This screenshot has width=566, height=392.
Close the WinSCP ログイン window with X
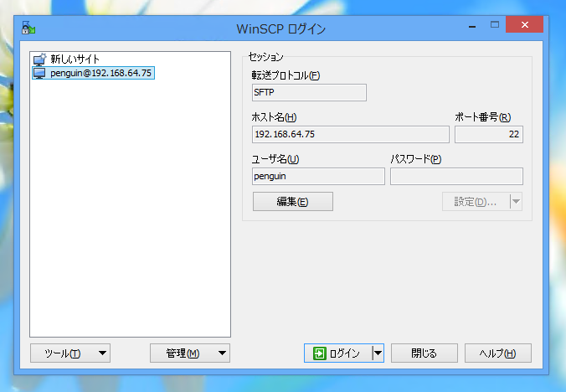524,24
